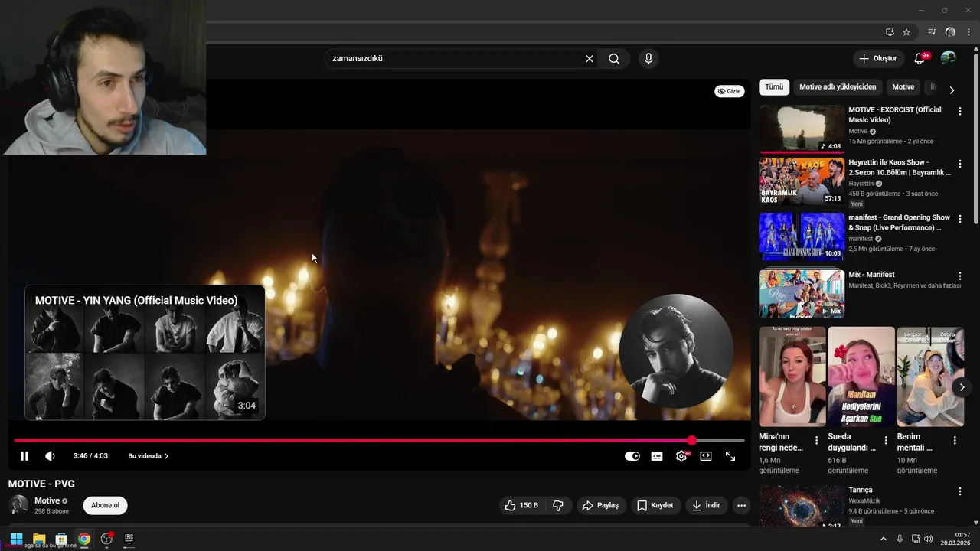Open options for Mix - Manifest
This screenshot has height=551, width=980.
960,276
